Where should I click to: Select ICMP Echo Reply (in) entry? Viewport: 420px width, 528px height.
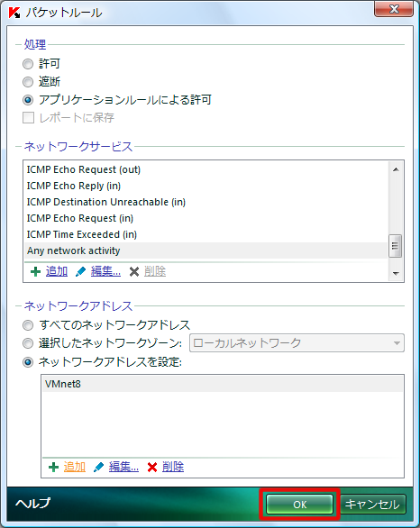(205, 186)
